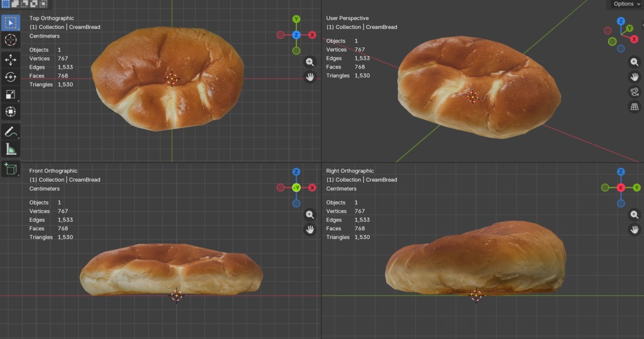The width and height of the screenshot is (644, 339).
Task: Click the Add Cube tool
Action: coord(11,169)
